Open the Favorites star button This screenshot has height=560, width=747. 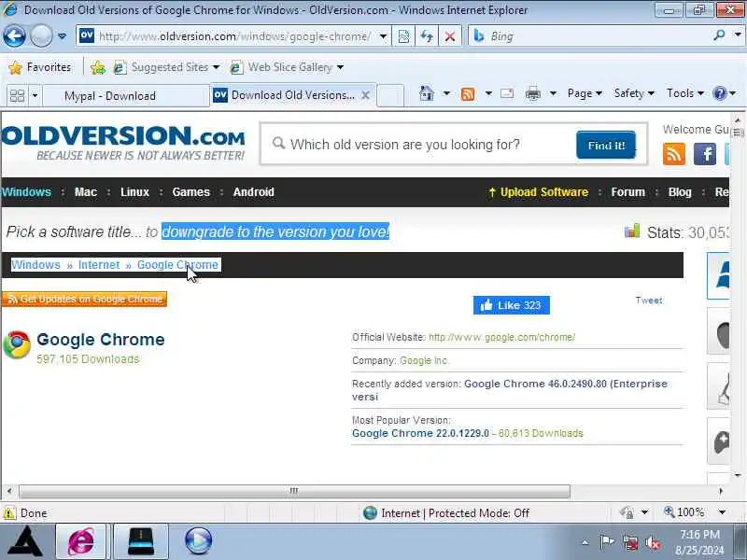[x=39, y=67]
